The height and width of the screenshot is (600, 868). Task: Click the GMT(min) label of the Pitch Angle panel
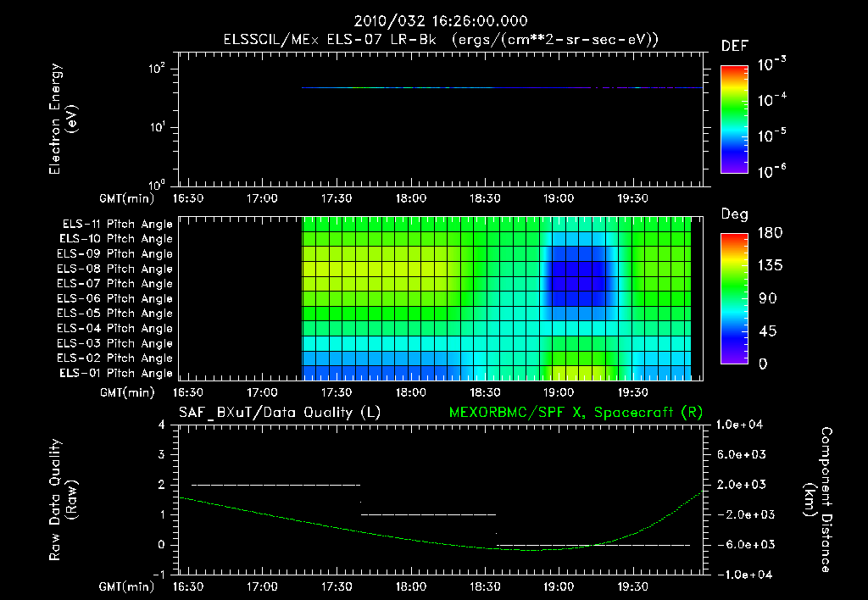pos(127,392)
